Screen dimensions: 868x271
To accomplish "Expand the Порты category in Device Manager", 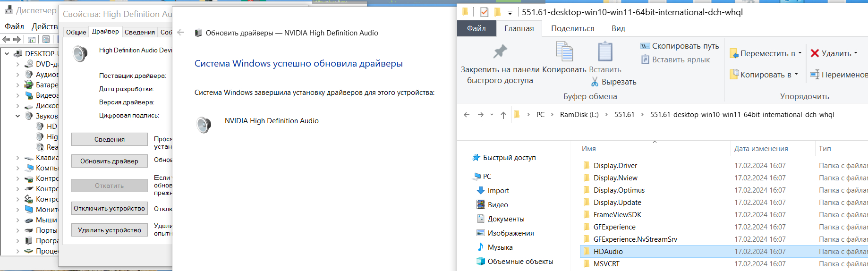I will tap(17, 230).
